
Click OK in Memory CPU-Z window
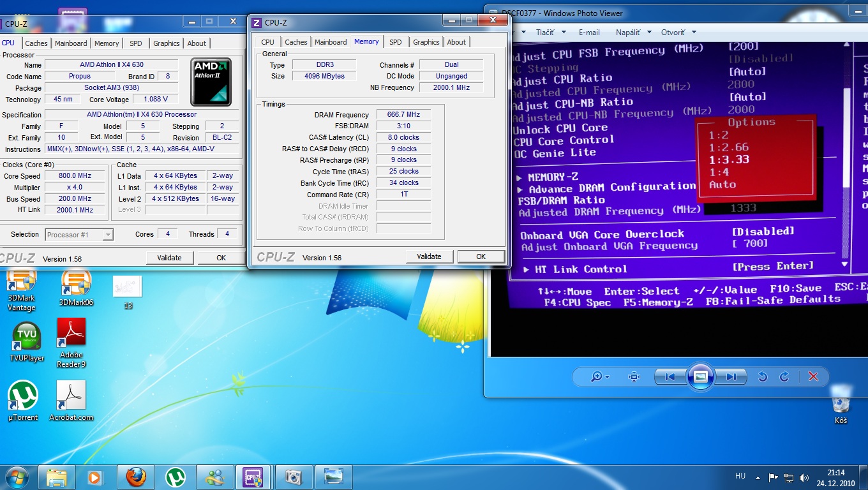tap(481, 256)
